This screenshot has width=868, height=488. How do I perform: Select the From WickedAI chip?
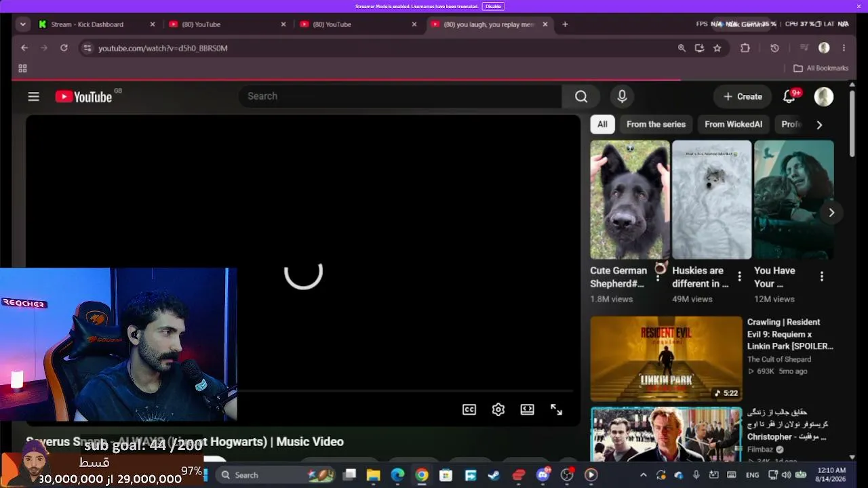point(733,125)
